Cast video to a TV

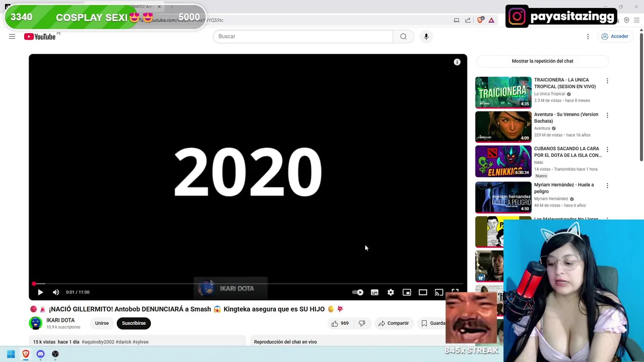tap(439, 292)
